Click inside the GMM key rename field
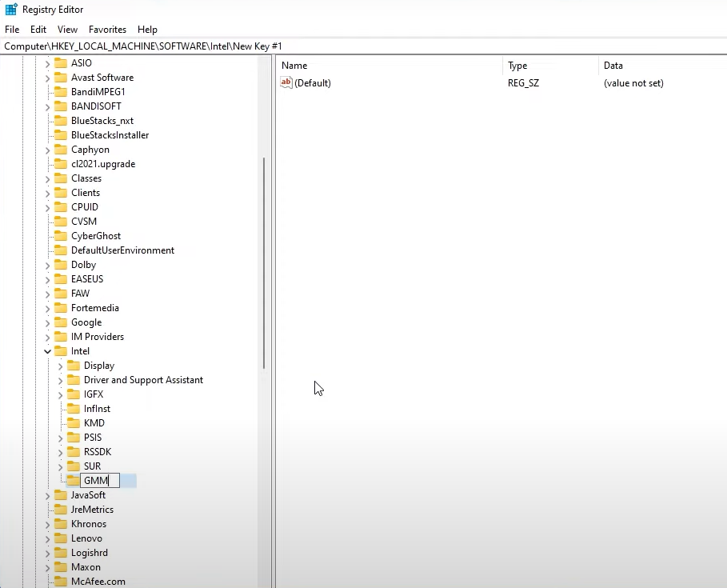The height and width of the screenshot is (588, 727). click(x=99, y=481)
